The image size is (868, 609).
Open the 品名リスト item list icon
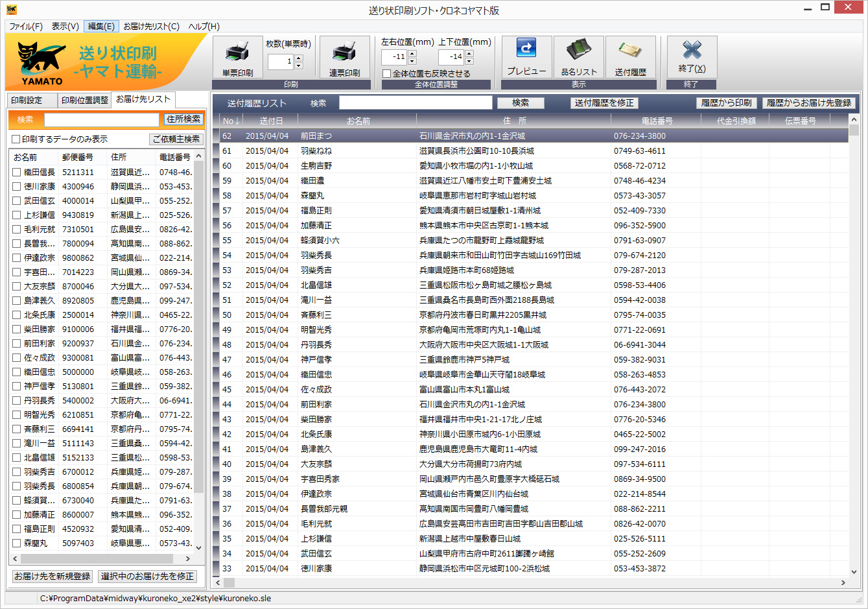(578, 50)
